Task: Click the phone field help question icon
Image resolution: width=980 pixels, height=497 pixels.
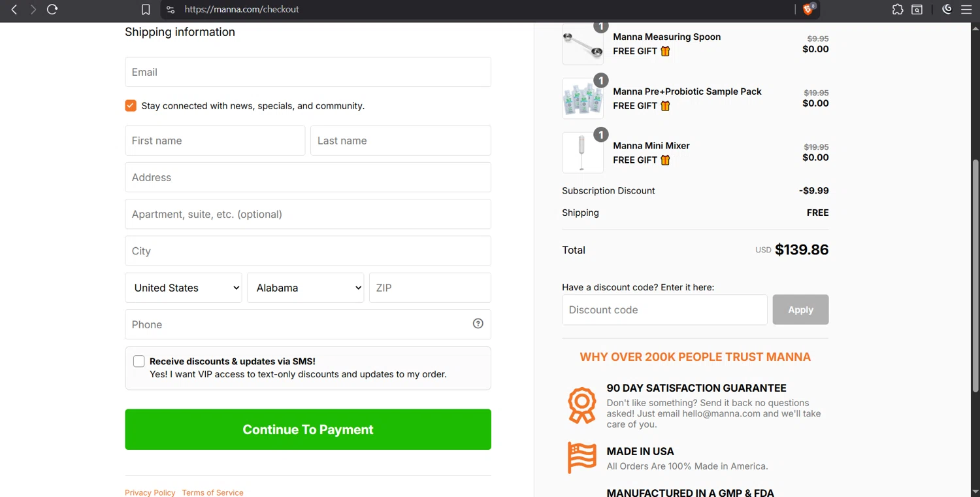Action: click(478, 324)
